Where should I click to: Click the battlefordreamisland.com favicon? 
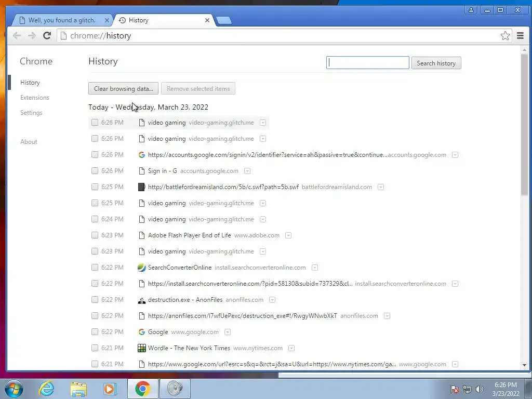(142, 187)
